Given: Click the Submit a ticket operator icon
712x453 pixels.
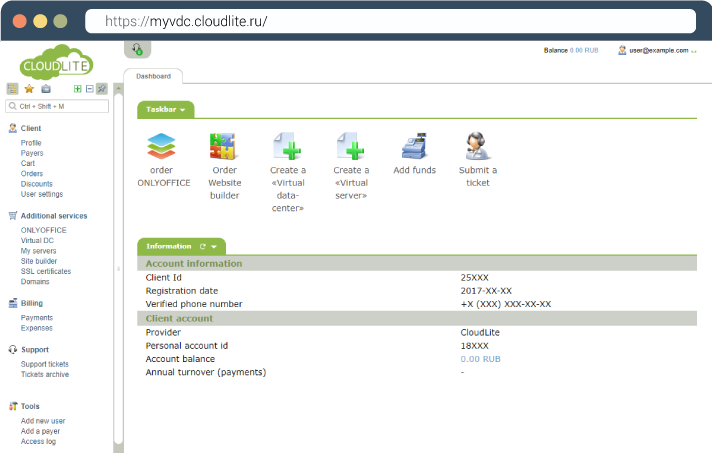Looking at the screenshot, I should 477,146.
